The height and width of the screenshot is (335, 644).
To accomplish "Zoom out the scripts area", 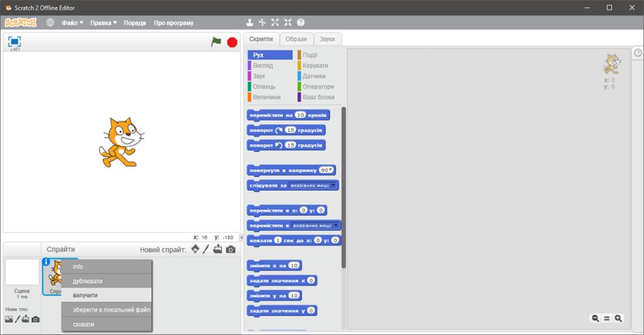I will tap(595, 318).
